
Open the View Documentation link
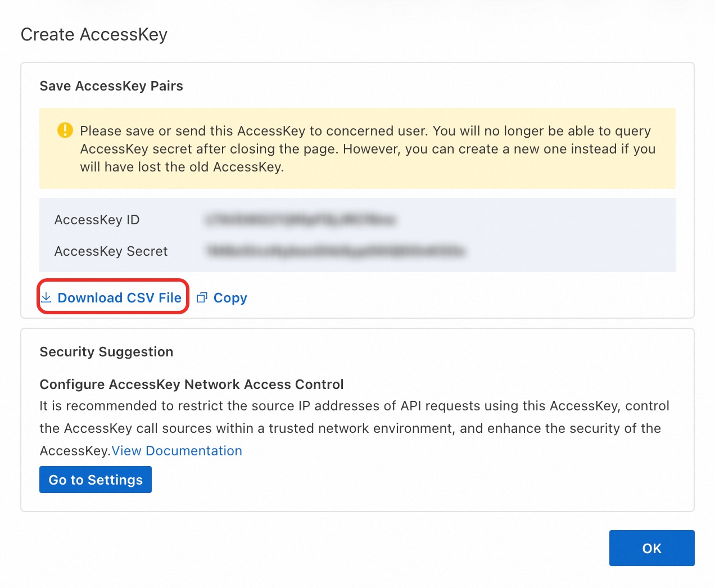(177, 451)
